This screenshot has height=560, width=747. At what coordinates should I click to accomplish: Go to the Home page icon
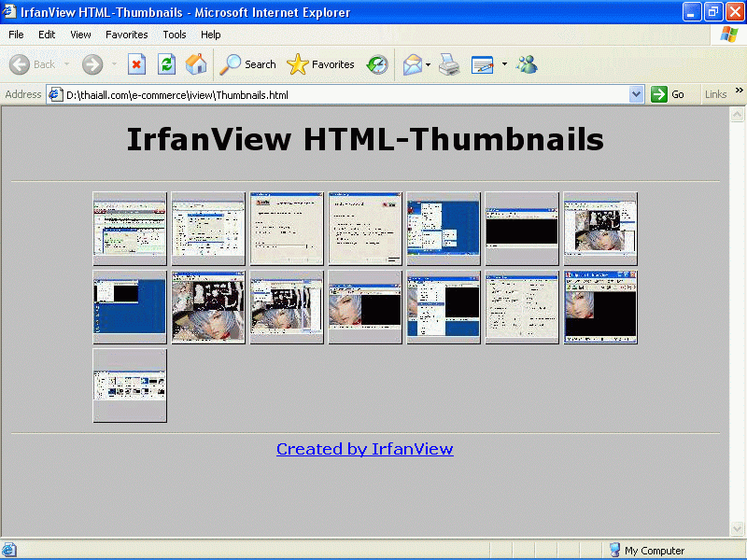click(196, 64)
